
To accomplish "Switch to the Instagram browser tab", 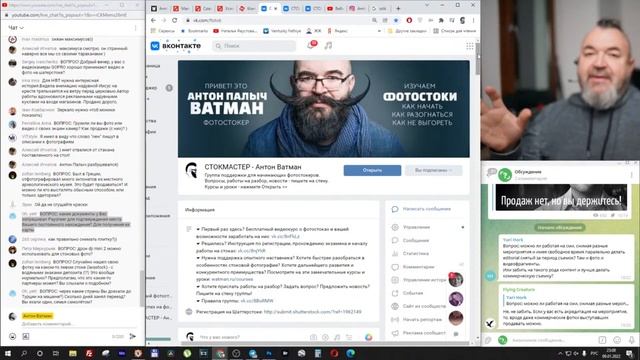I will [357, 9].
